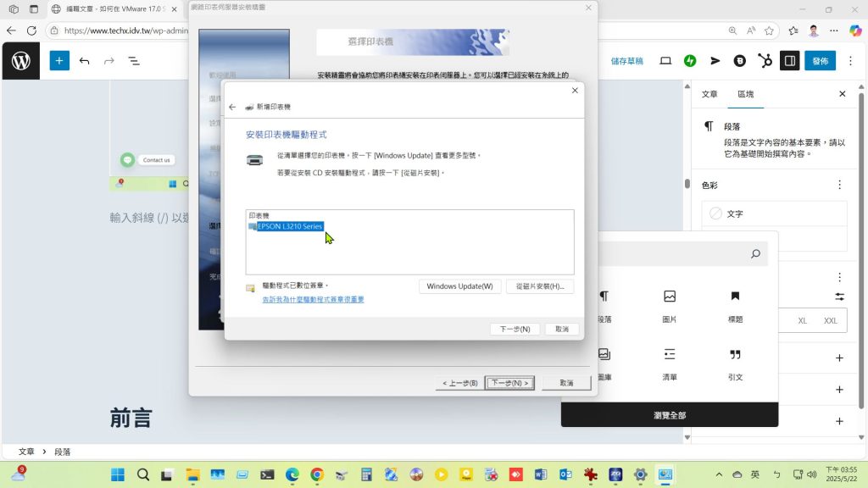Screen dimensions: 868x488
Task: Click the undo arrow in editor toolbar
Action: 84,61
